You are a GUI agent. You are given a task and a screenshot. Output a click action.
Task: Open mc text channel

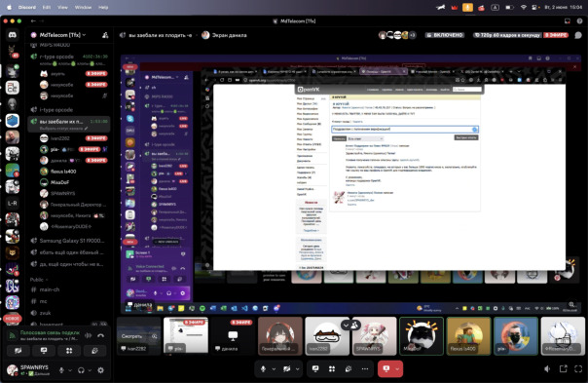pos(69,301)
